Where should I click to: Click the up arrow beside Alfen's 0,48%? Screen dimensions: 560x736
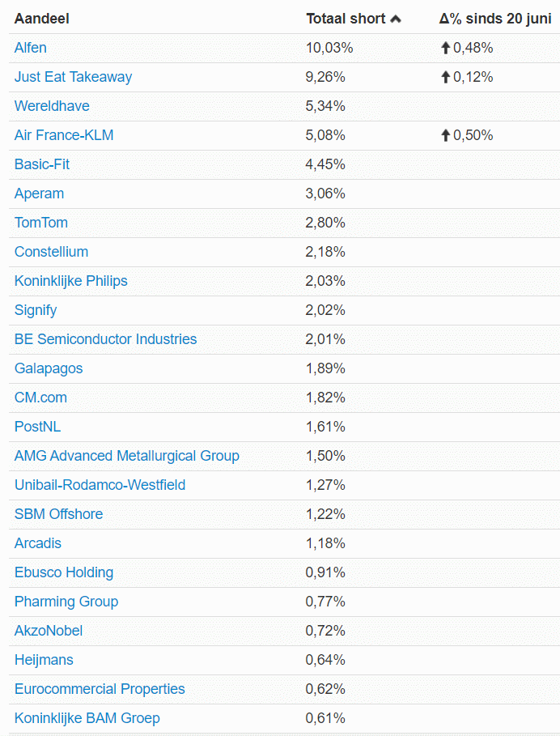pos(446,48)
